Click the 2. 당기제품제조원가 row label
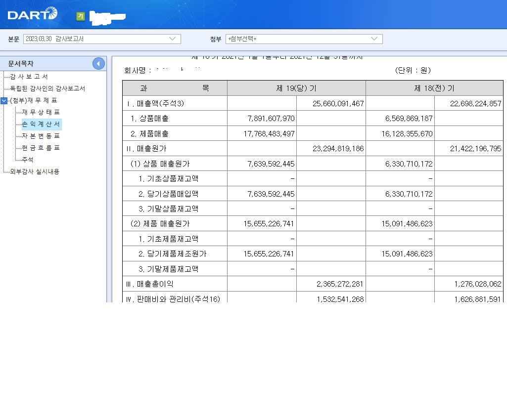This screenshot has width=507, height=420. click(172, 254)
